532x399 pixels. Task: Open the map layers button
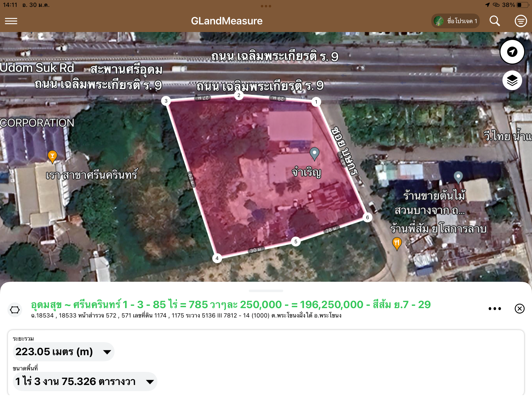512,81
